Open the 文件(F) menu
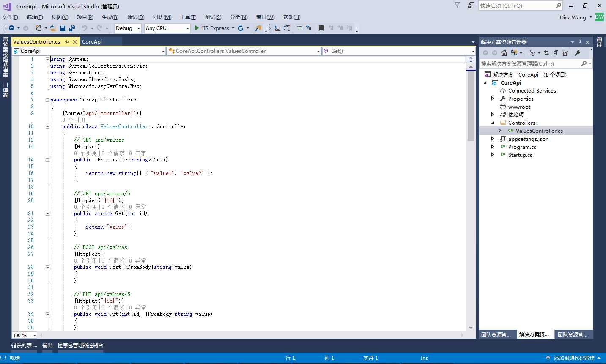The image size is (606, 364). (10, 17)
